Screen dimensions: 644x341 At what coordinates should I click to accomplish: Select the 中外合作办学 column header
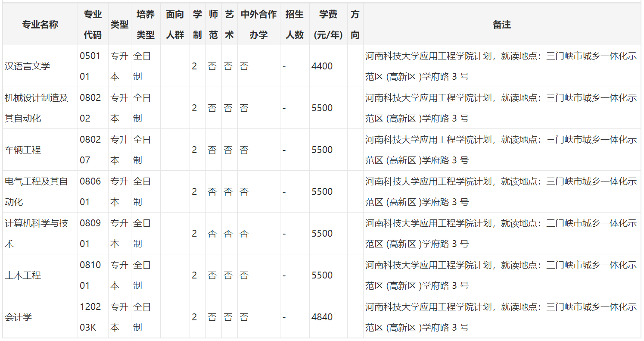click(x=258, y=24)
